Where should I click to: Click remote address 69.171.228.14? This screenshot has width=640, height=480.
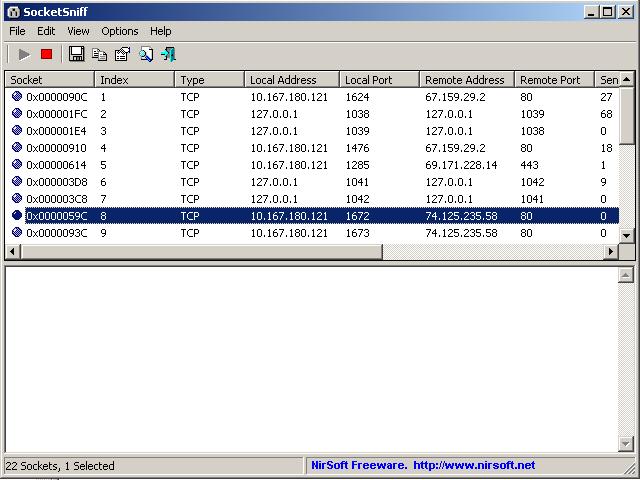(461, 165)
